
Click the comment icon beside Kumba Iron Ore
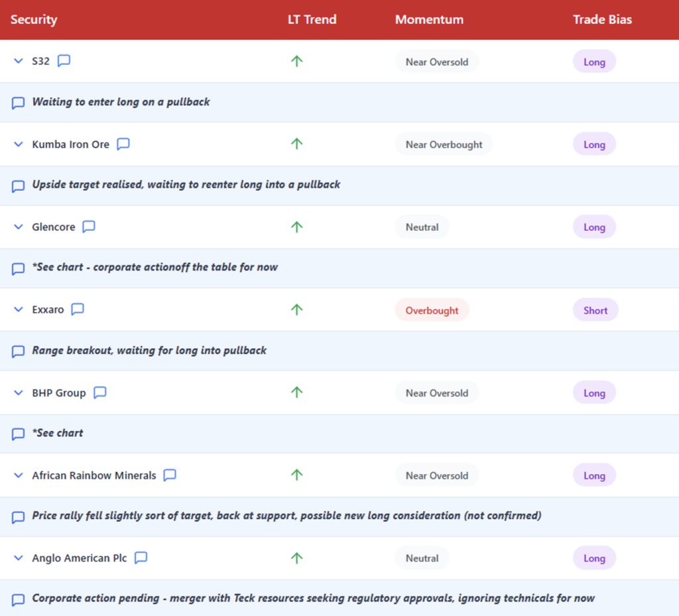pos(123,144)
